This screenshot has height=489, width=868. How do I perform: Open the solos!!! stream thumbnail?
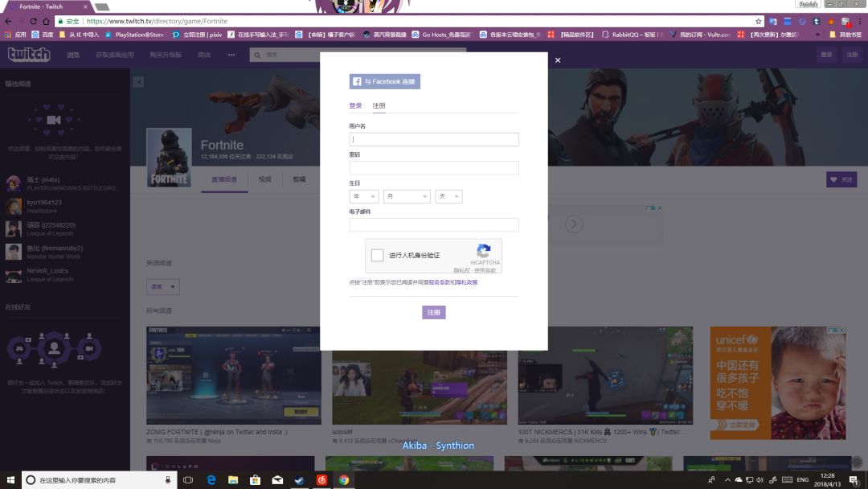pyautogui.click(x=419, y=388)
